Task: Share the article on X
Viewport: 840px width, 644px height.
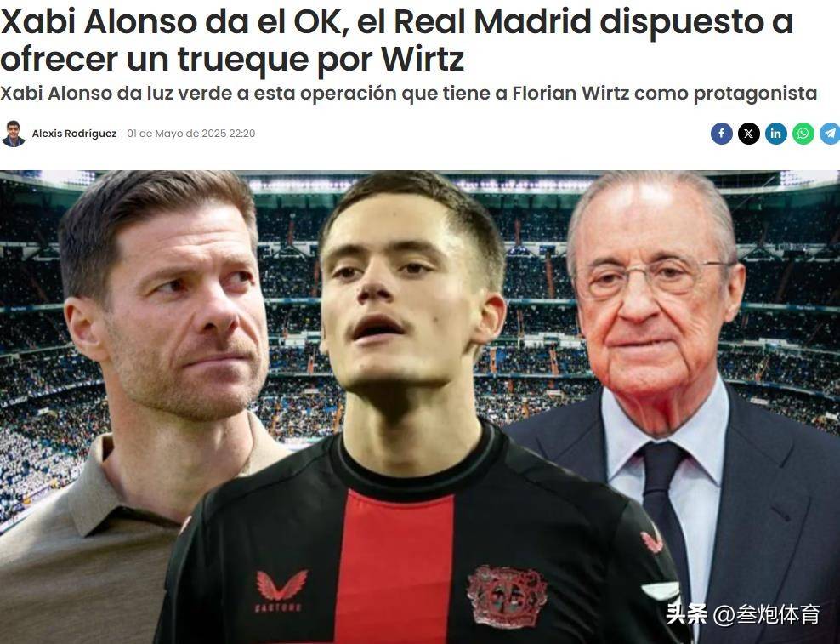Action: [749, 134]
